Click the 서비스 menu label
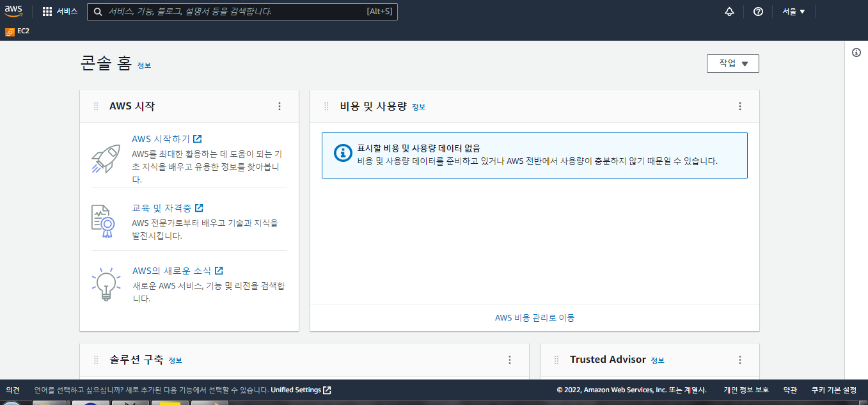The height and width of the screenshot is (405, 868). pos(67,12)
